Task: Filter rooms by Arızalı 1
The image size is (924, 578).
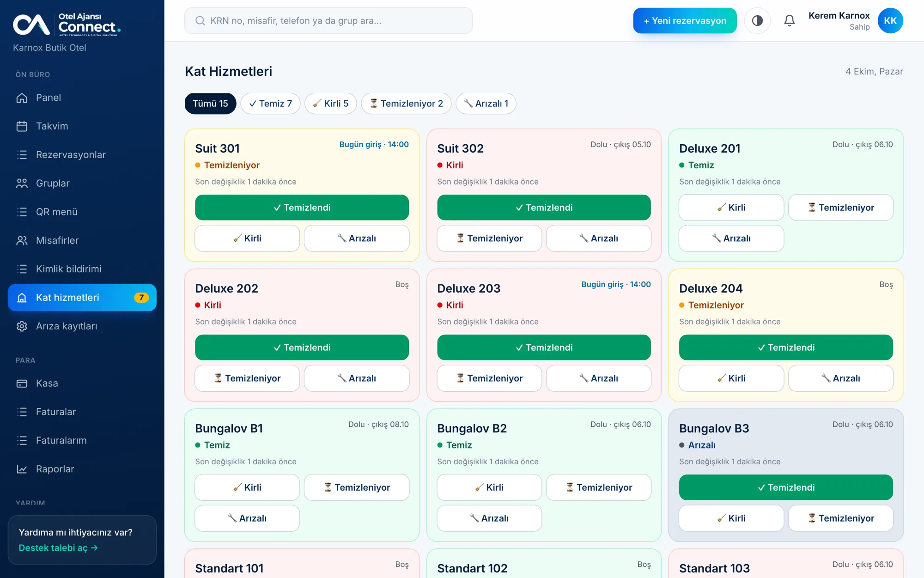Action: (x=486, y=104)
